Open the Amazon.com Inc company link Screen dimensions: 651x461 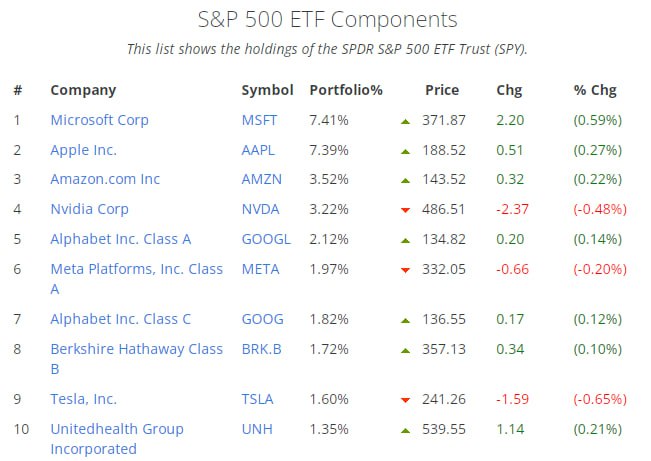tap(105, 179)
